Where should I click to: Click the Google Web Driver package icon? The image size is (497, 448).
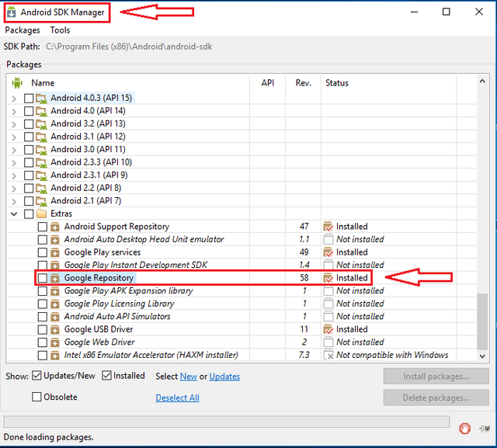point(55,342)
